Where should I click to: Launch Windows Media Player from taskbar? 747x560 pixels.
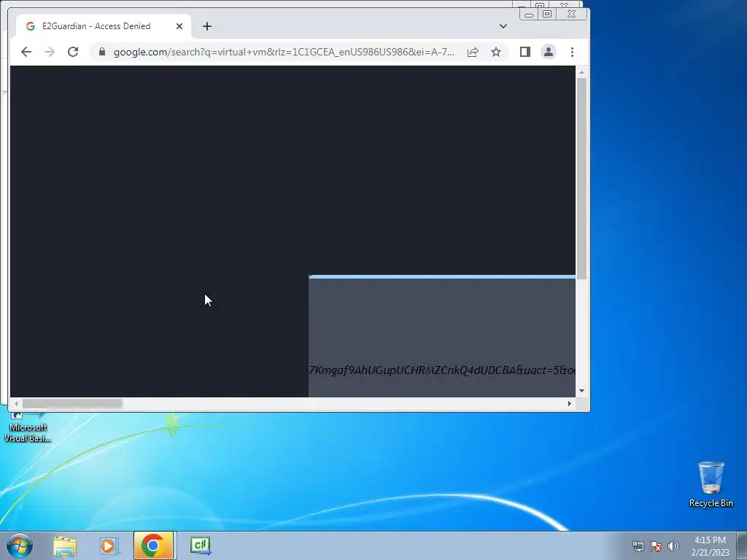(109, 545)
